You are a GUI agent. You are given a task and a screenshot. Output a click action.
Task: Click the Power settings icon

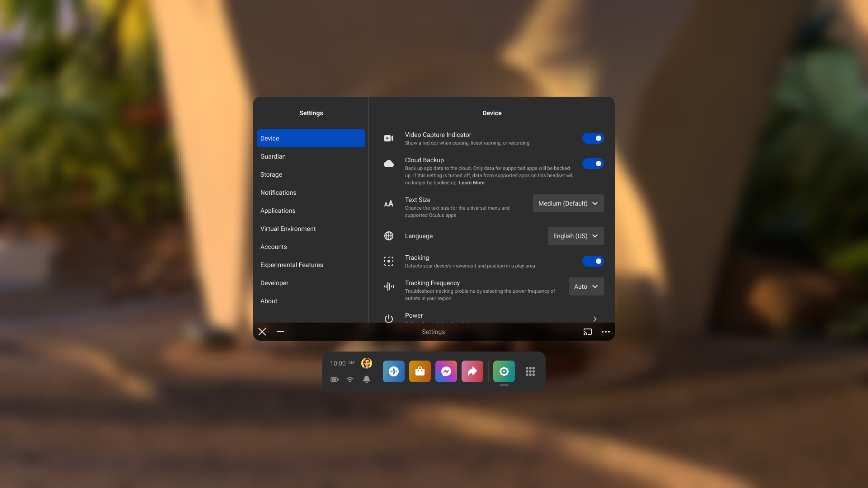click(388, 319)
